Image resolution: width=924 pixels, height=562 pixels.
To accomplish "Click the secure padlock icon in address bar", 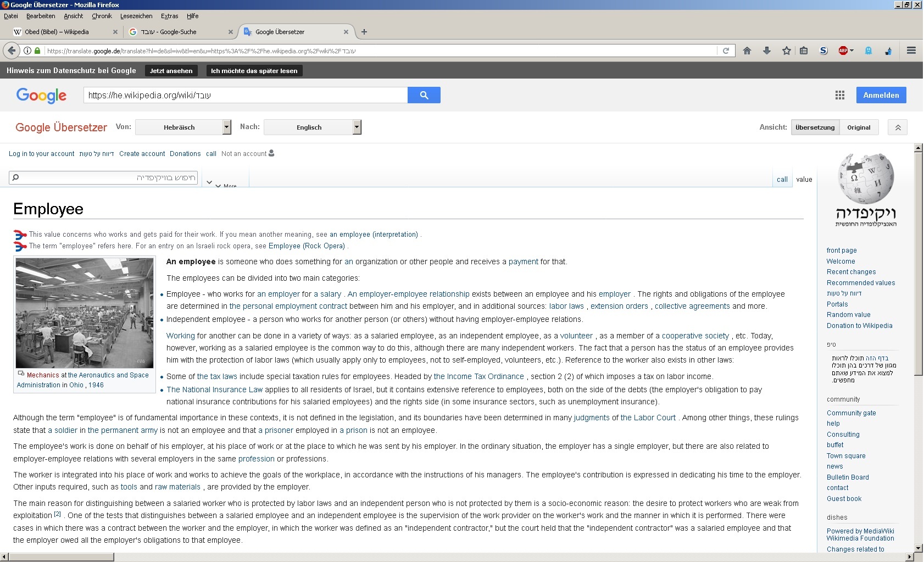I will pos(37,51).
